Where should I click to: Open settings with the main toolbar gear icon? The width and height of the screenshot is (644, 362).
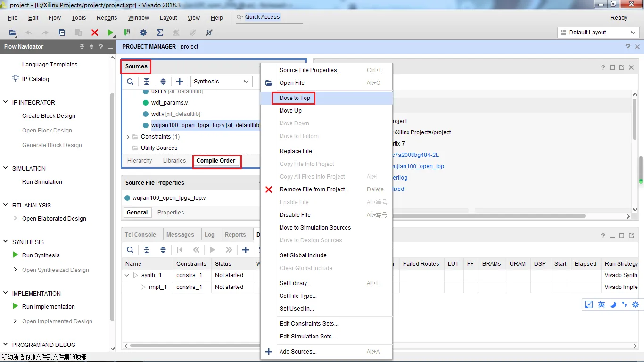click(x=143, y=33)
